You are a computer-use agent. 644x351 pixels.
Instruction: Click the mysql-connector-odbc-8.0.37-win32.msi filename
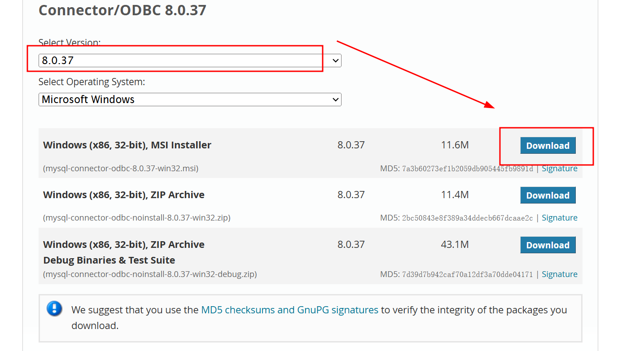pos(121,169)
